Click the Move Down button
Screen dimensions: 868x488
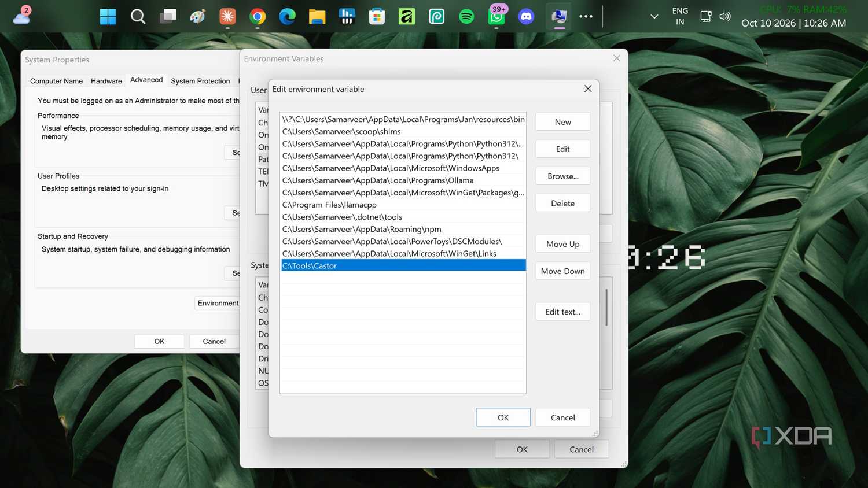(563, 271)
